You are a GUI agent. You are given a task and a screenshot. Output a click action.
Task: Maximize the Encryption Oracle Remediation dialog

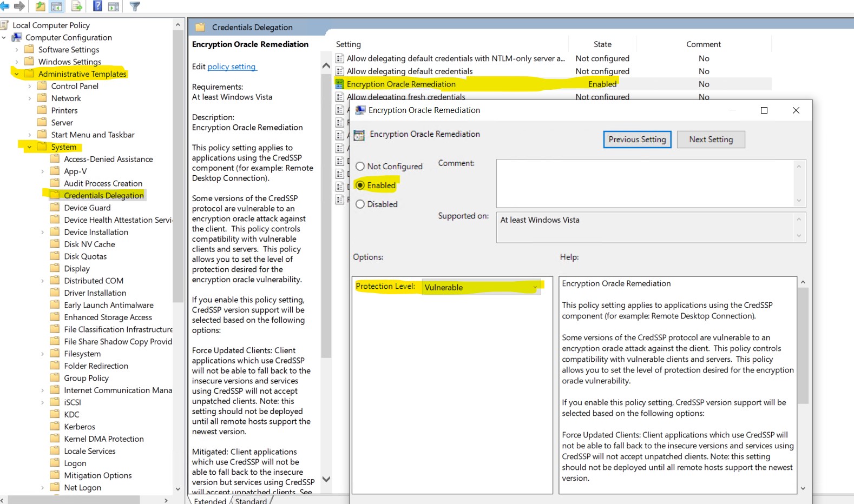click(764, 110)
